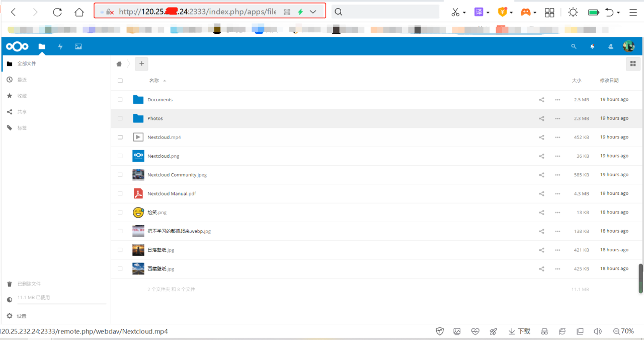The width and height of the screenshot is (644, 340).
Task: Open more actions menu for Photos folder
Action: point(557,118)
